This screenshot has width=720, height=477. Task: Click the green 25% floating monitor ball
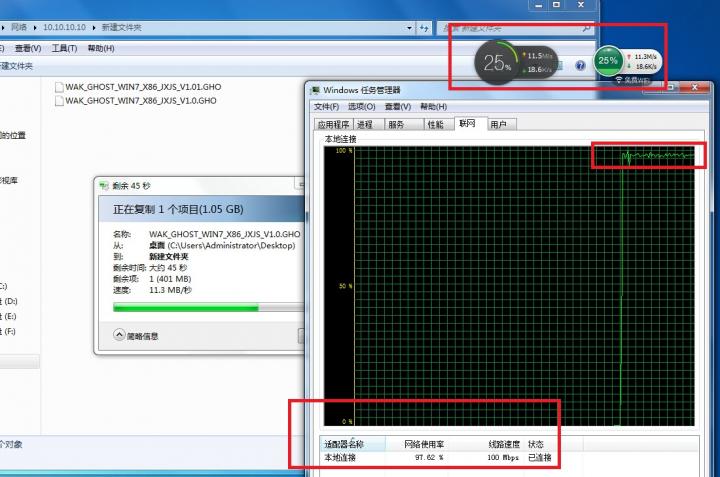(608, 61)
